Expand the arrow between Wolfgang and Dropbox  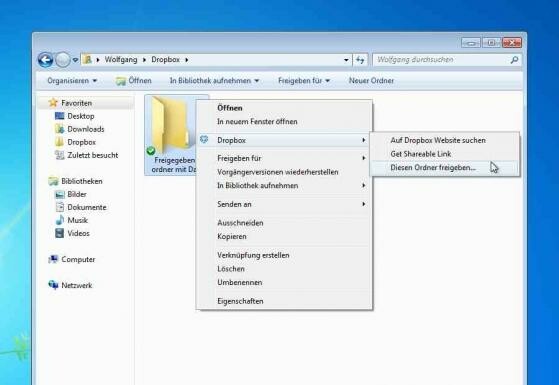[144, 60]
